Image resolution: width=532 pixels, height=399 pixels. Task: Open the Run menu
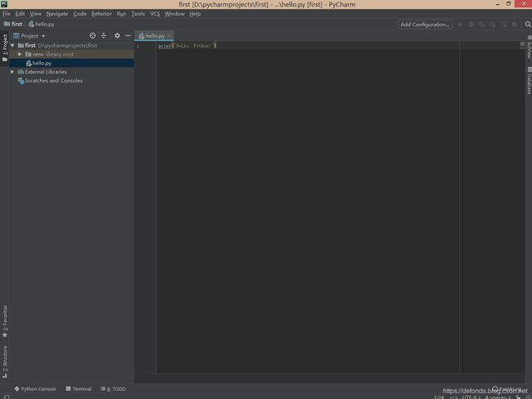(x=121, y=14)
